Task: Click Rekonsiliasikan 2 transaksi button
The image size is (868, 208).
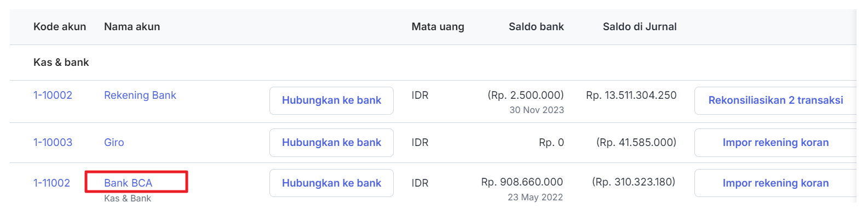Action: coord(775,100)
